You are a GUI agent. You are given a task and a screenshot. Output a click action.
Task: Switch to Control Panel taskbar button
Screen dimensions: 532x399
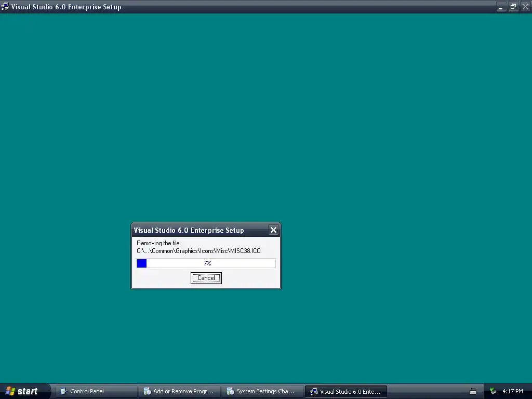[96, 391]
